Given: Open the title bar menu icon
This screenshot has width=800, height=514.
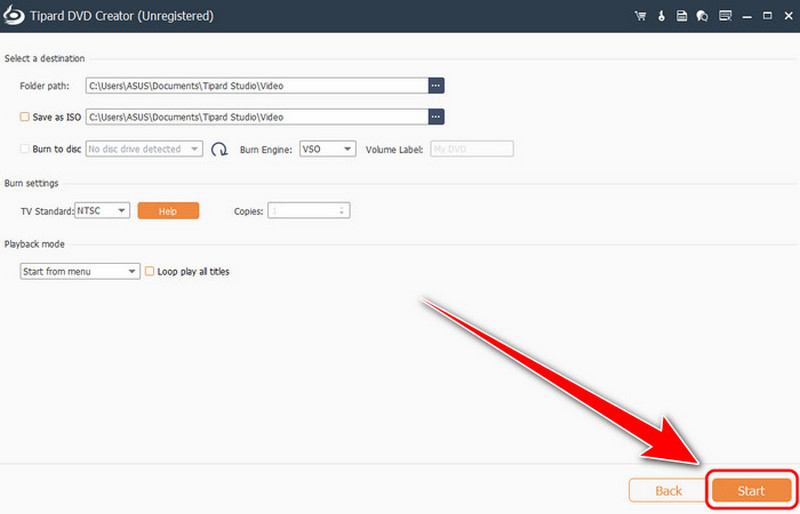Looking at the screenshot, I should pyautogui.click(x=725, y=16).
